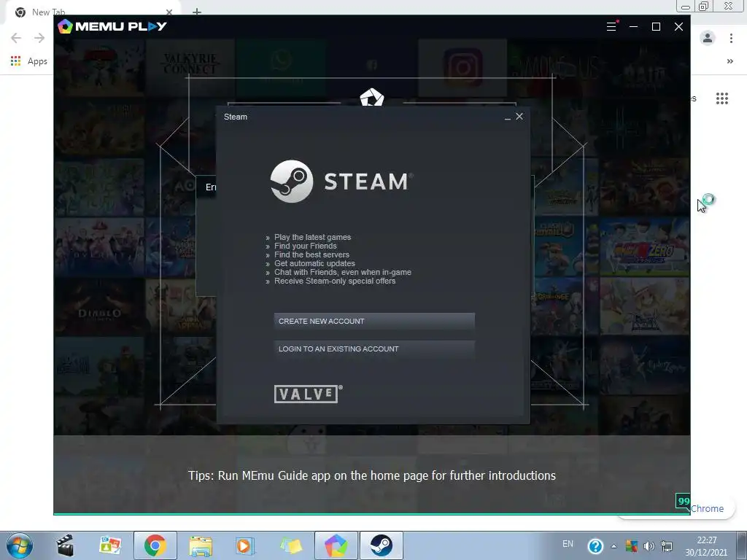Open Chrome from the taskbar
This screenshot has width=747, height=560.
click(155, 545)
